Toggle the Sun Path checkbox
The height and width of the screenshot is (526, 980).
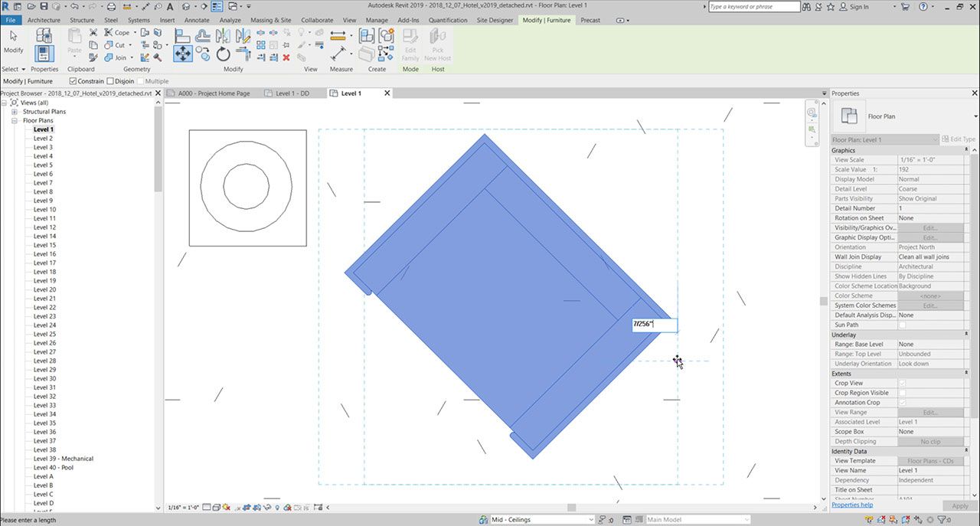pos(902,325)
